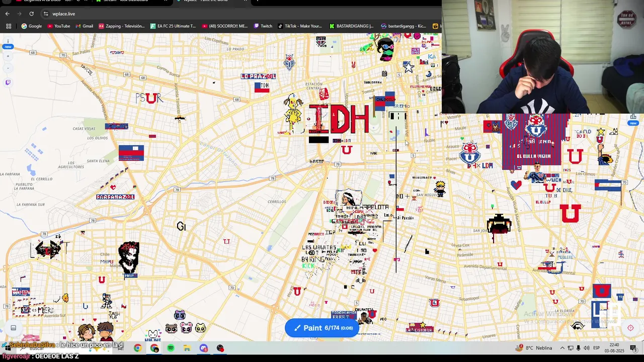Open the Google bookmark
Image resolution: width=644 pixels, height=362 pixels.
coord(31,26)
